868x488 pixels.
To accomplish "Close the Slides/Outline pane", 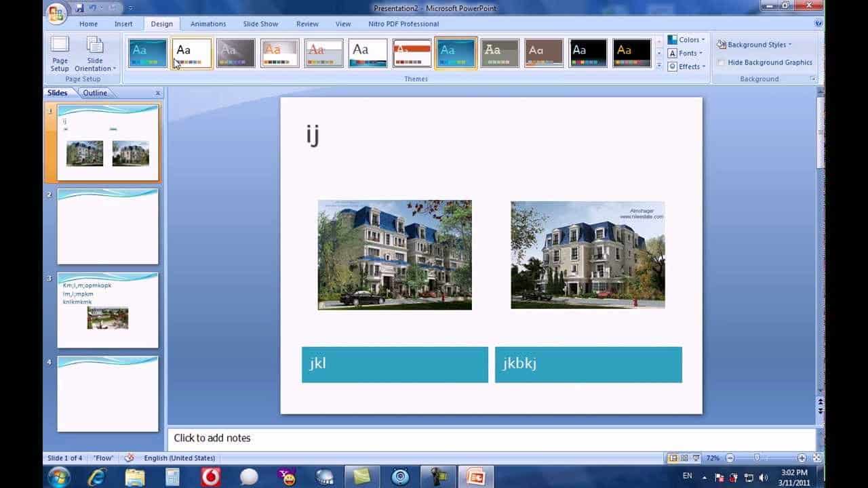I will tap(158, 93).
